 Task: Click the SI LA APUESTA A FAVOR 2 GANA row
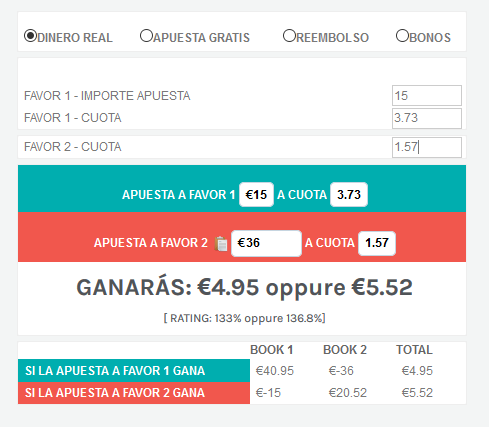[242, 393]
